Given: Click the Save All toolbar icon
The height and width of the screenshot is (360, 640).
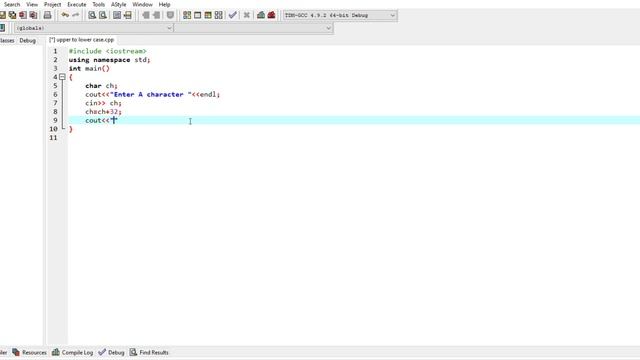Looking at the screenshot, I should point(13,15).
